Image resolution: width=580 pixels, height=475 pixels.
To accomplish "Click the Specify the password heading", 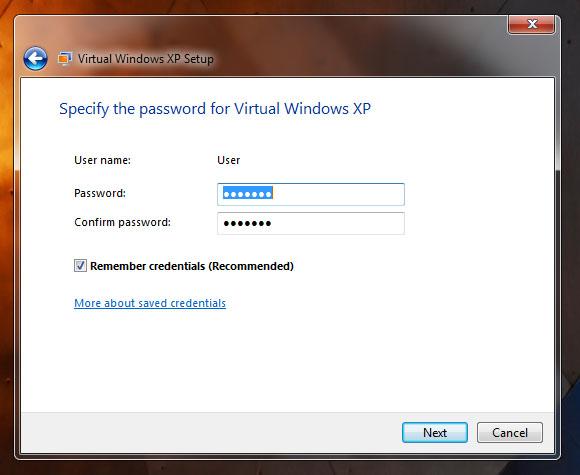I will (215, 109).
